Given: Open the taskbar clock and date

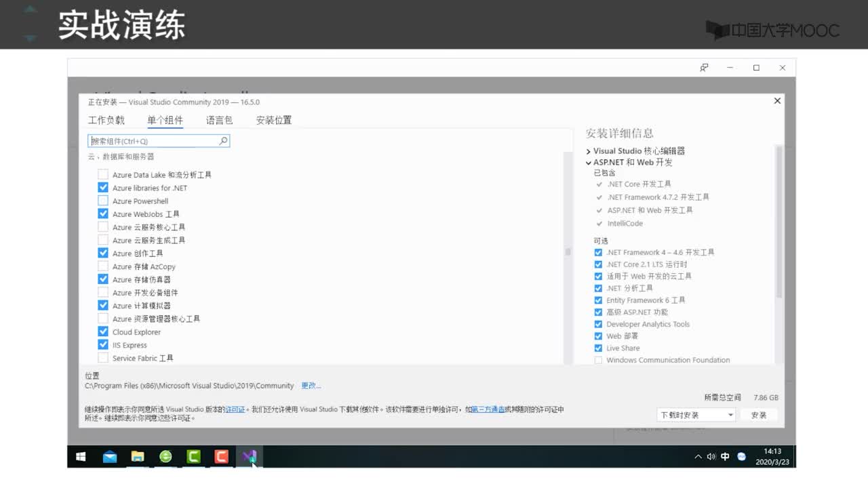Looking at the screenshot, I should coord(772,456).
